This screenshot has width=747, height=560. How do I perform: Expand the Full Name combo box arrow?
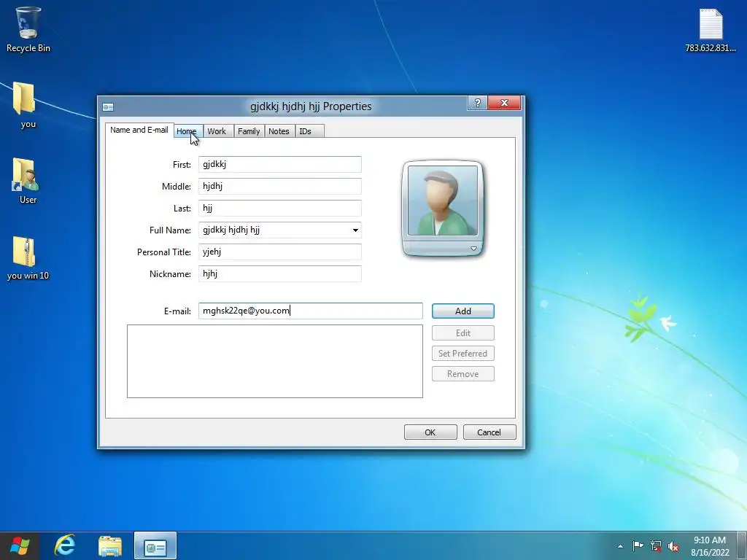tap(355, 230)
